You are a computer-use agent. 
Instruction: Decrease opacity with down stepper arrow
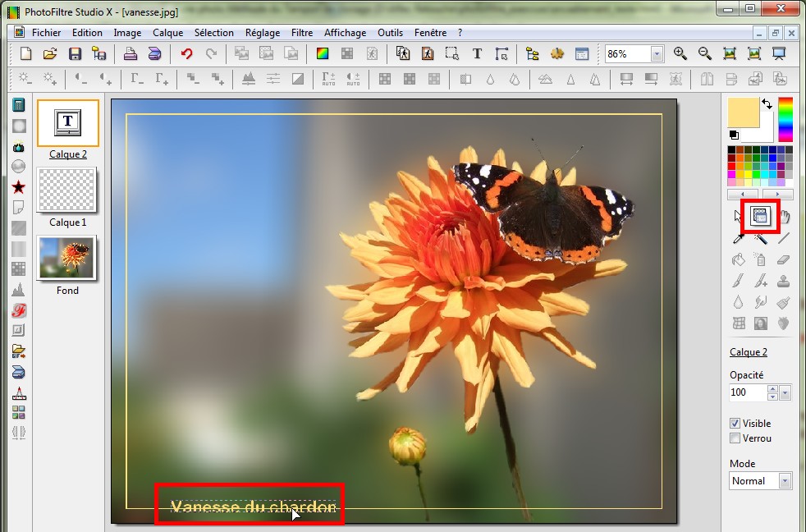[x=772, y=397]
